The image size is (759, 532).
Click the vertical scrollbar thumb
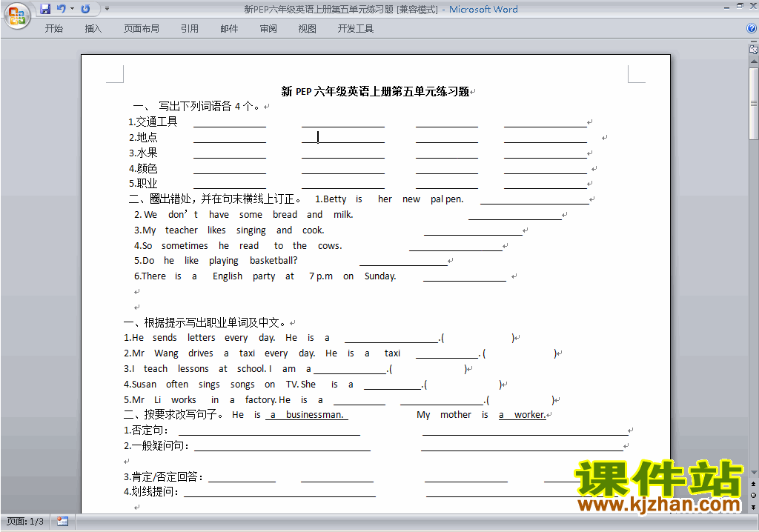tap(754, 104)
